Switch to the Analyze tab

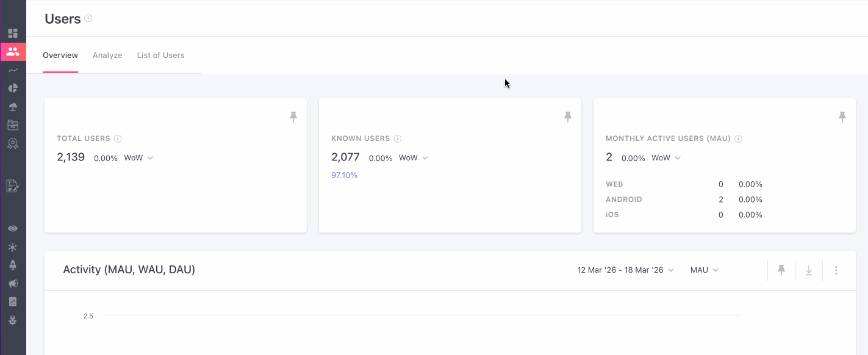(107, 56)
